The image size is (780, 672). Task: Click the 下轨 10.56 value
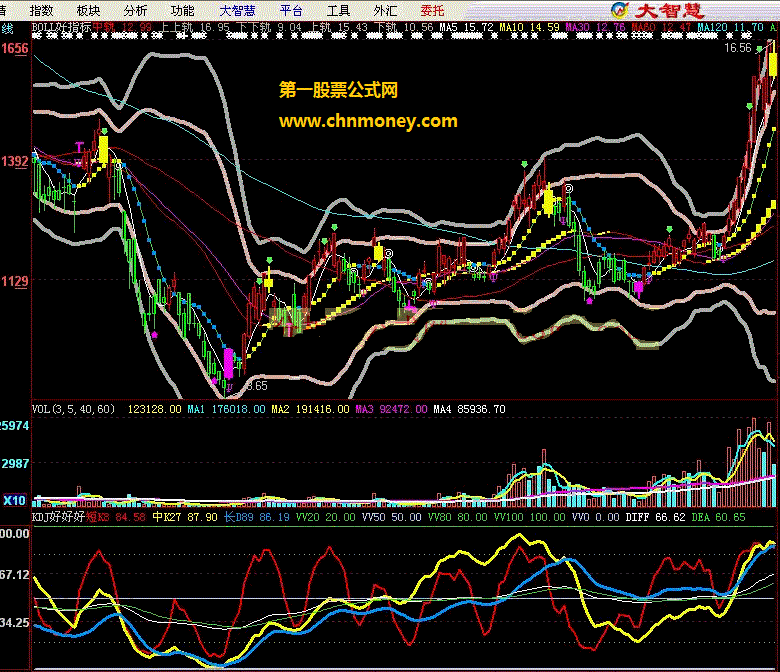pyautogui.click(x=403, y=27)
